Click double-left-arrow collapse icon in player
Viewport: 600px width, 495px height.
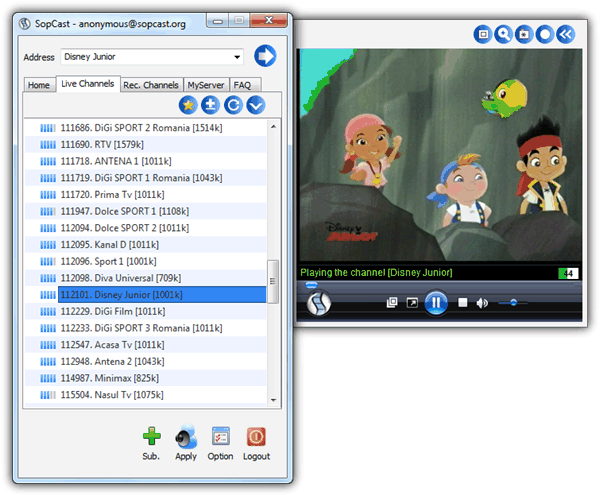[566, 34]
